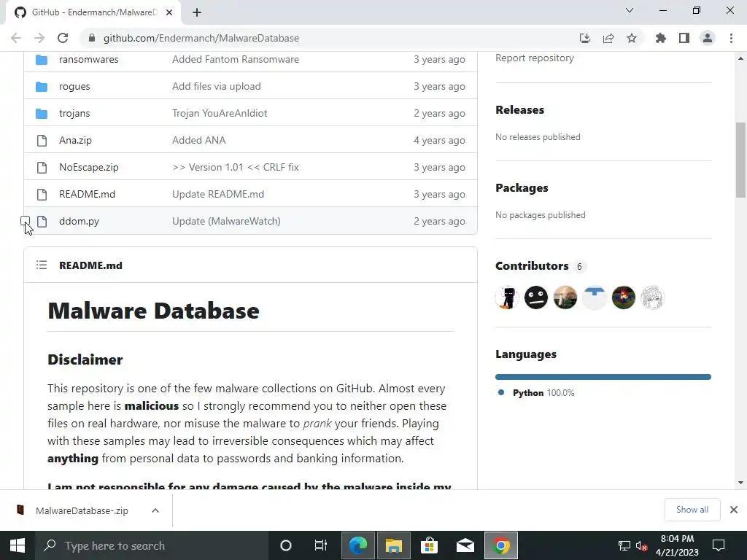The width and height of the screenshot is (747, 560).
Task: Expand MalwareDatabase-.zip download options chevron
Action: [155, 510]
